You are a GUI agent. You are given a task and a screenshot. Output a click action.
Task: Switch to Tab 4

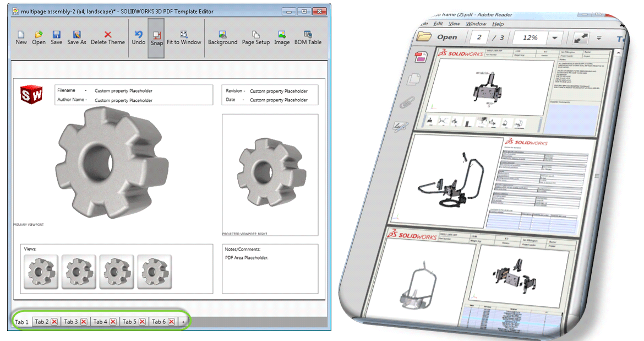[x=100, y=322]
